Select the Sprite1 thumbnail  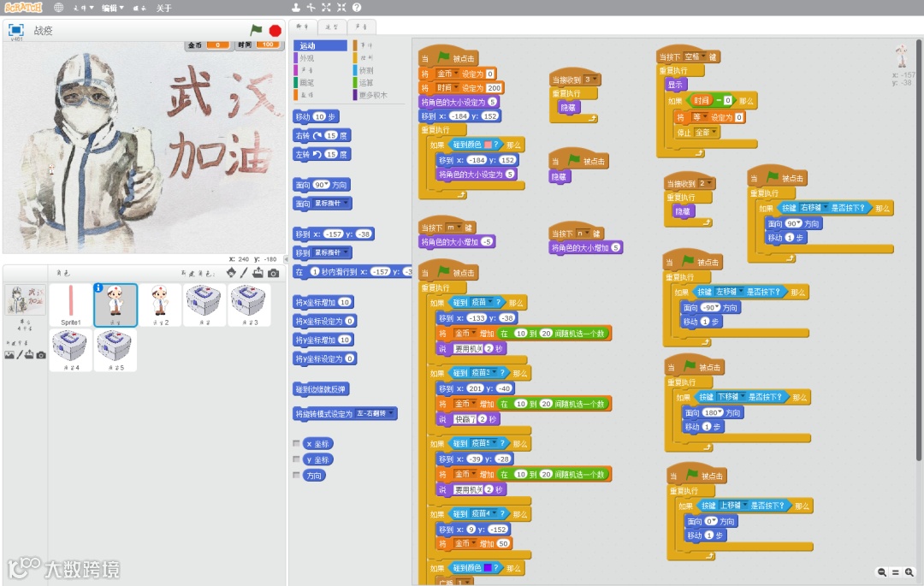pos(71,305)
